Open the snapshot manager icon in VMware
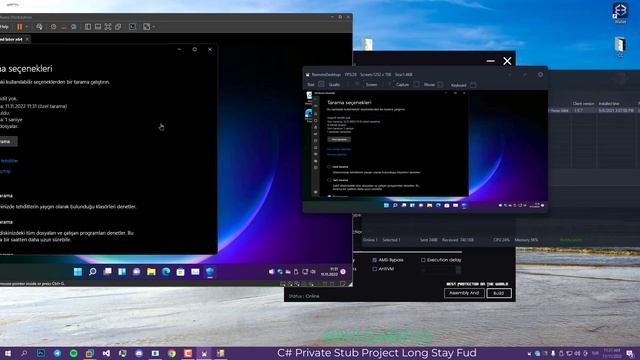This screenshot has width=640, height=360. (x=73, y=27)
